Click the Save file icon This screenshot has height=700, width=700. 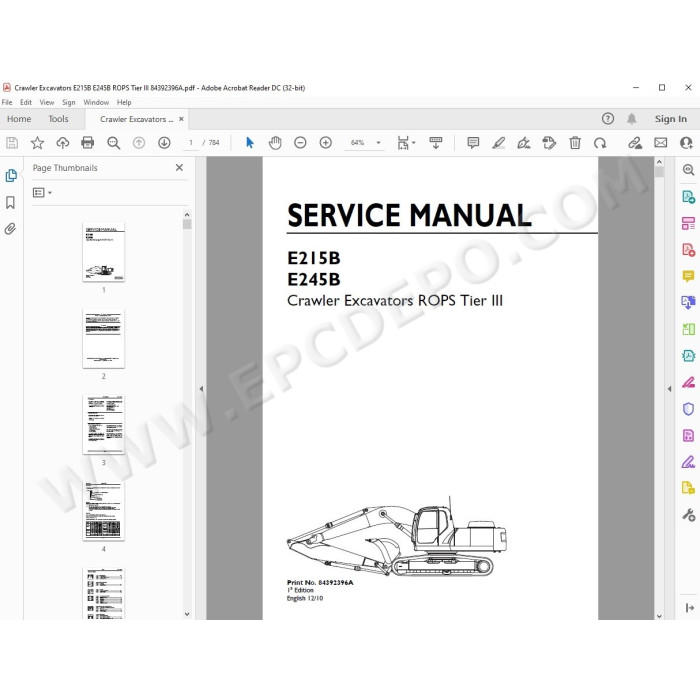12,143
